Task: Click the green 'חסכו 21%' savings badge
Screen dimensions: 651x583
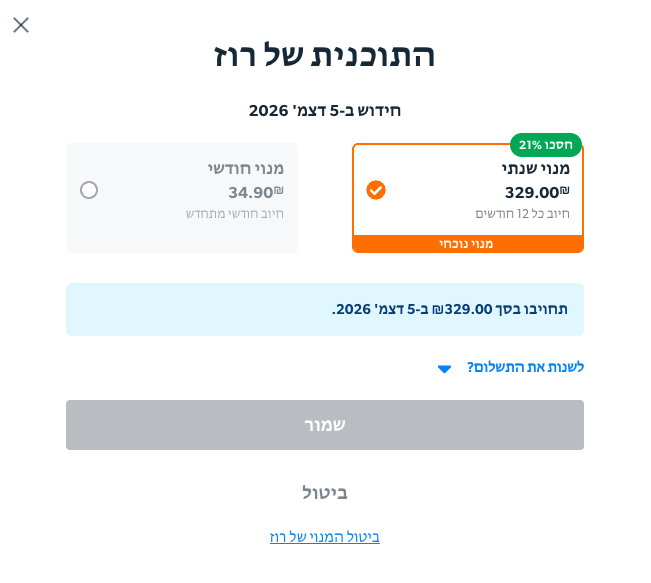Action: [545, 144]
